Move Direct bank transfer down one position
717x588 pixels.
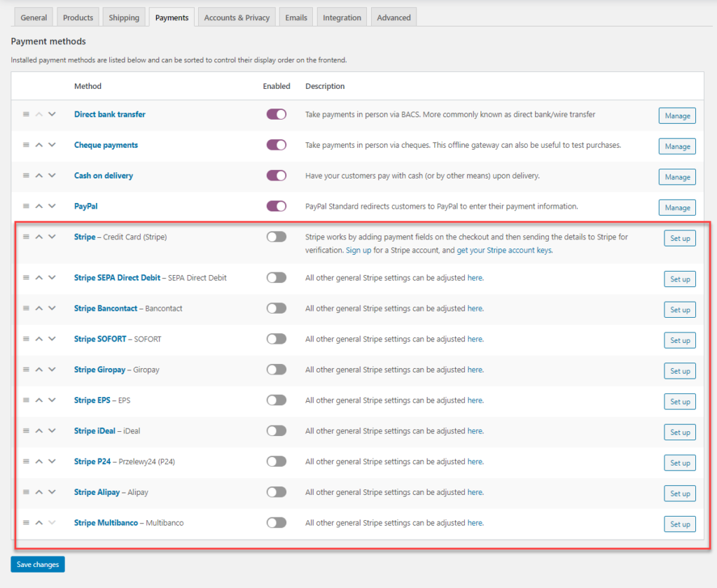[x=52, y=114]
